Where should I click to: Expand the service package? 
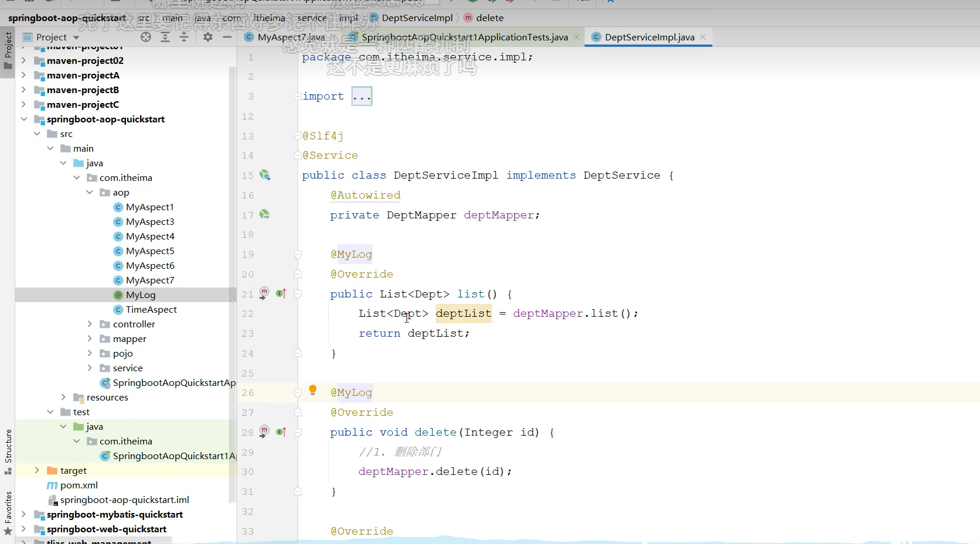(90, 368)
